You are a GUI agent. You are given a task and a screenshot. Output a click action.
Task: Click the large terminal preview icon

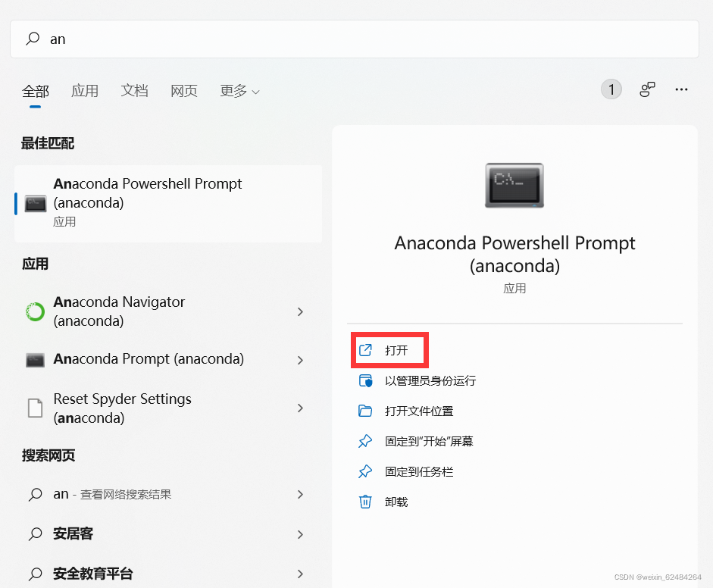pyautogui.click(x=514, y=184)
